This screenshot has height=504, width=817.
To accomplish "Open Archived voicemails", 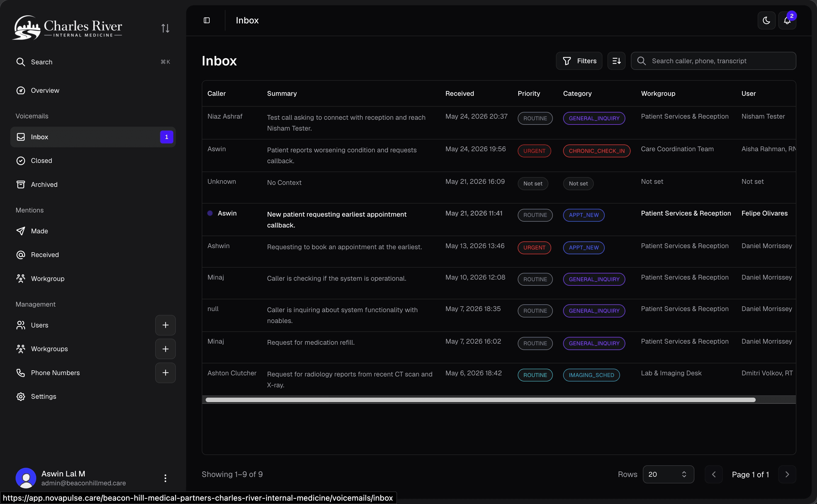I will coord(93,184).
